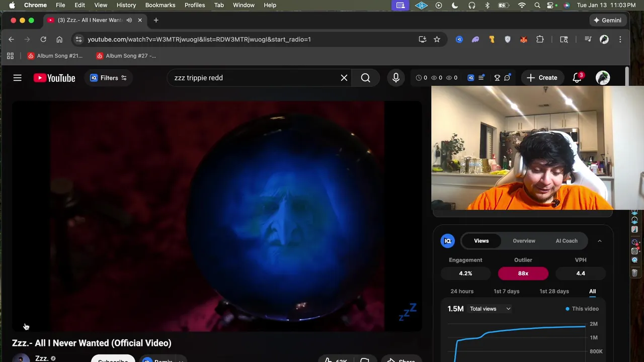Image resolution: width=644 pixels, height=362 pixels.
Task: Click the Chrome address bar URL
Action: click(199, 39)
